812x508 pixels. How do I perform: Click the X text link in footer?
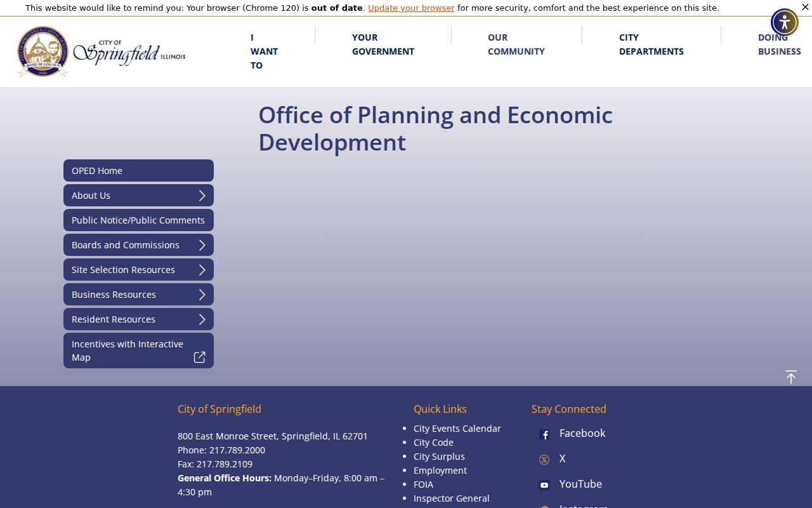562,458
